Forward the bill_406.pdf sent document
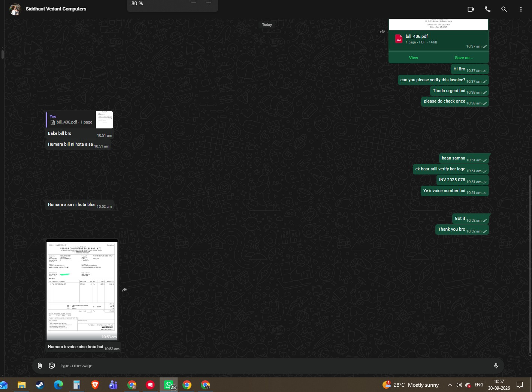532x392 pixels. point(382,31)
